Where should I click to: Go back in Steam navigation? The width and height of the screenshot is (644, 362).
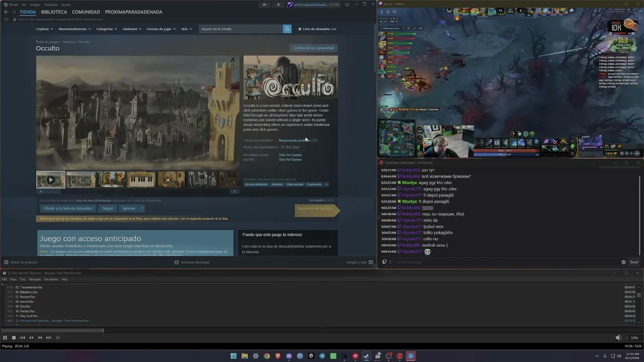[x=6, y=12]
